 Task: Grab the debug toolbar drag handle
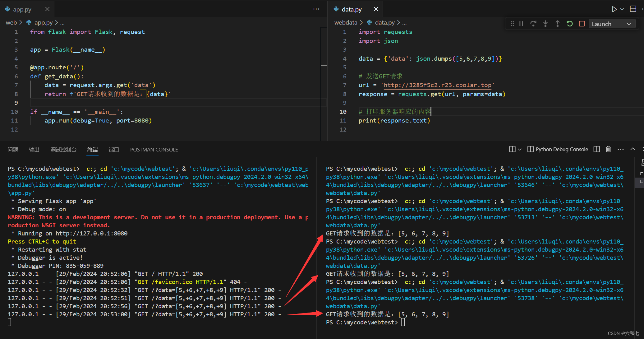(x=512, y=24)
